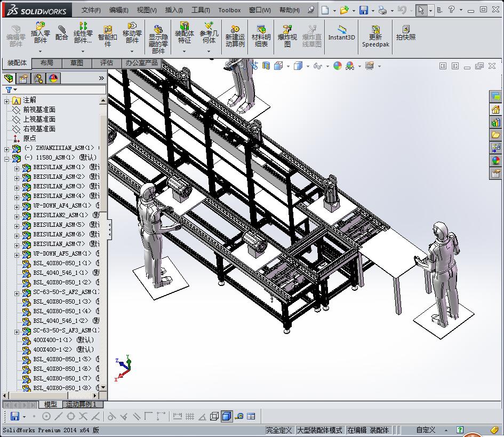Open FeatureManager design tree tab
504x437 pixels.
click(x=9, y=78)
